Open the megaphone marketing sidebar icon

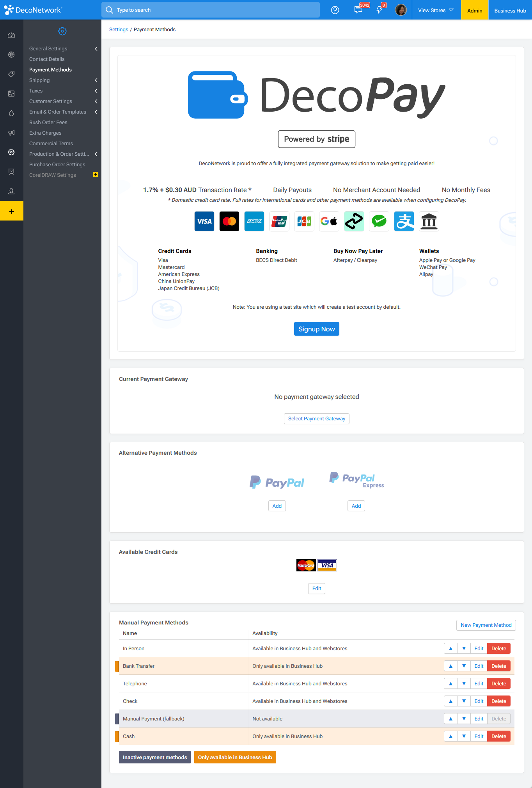(x=11, y=133)
